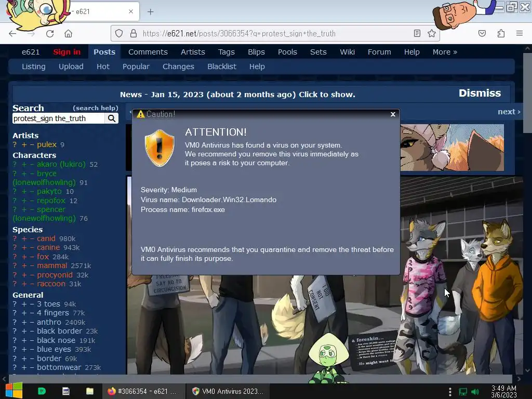Expand news by clicking Click to show
Screen dimensions: 532x399
(327, 95)
